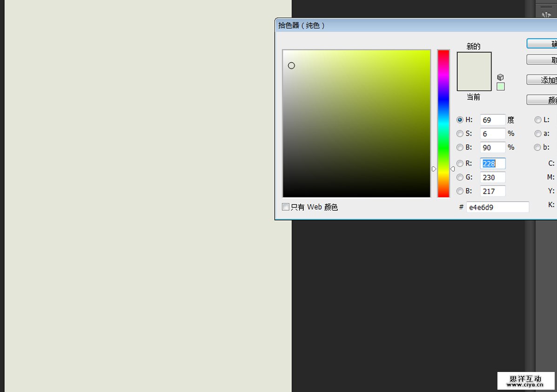Click the left hue slider arrow handle
The height and width of the screenshot is (392, 557).
(x=434, y=169)
